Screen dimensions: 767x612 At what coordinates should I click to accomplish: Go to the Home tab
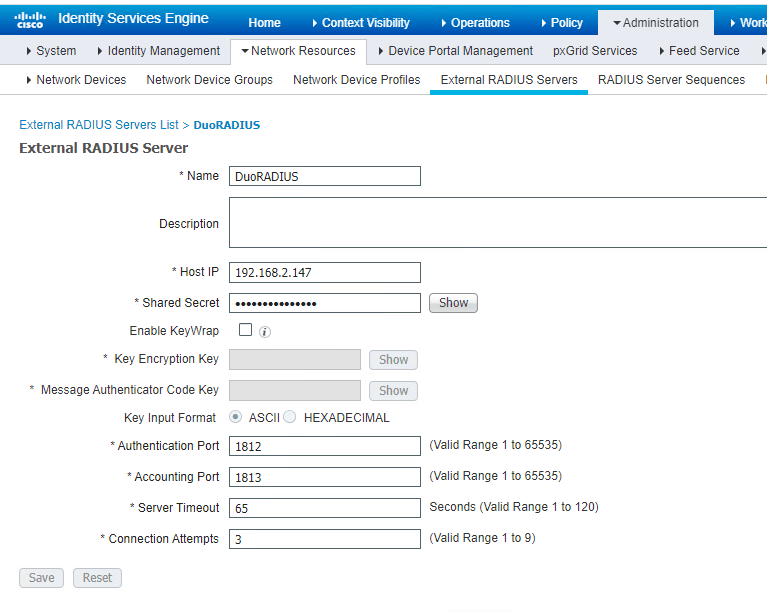[264, 23]
